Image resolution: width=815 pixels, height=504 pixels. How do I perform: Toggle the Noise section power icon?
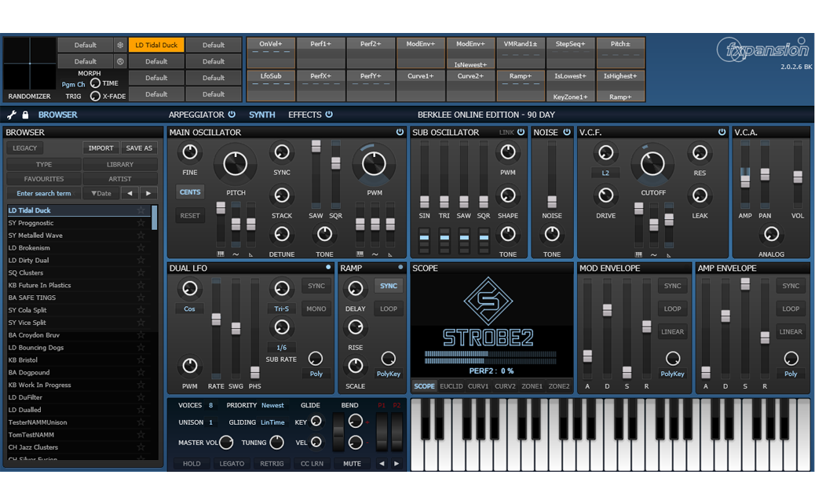click(567, 132)
